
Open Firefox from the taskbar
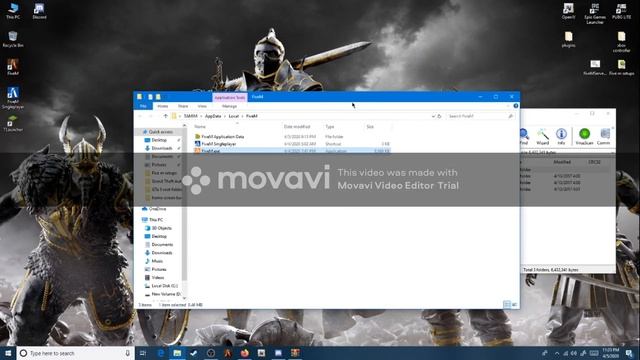[244, 353]
